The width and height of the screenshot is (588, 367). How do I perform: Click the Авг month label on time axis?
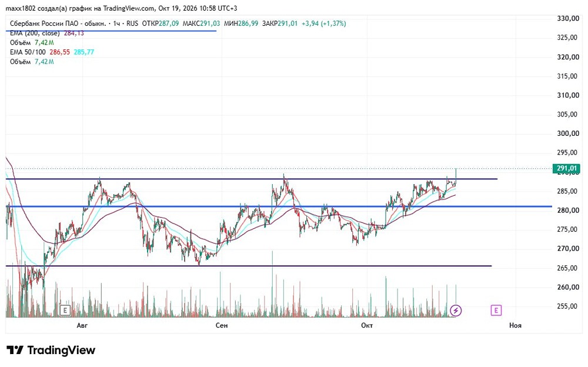coord(82,325)
